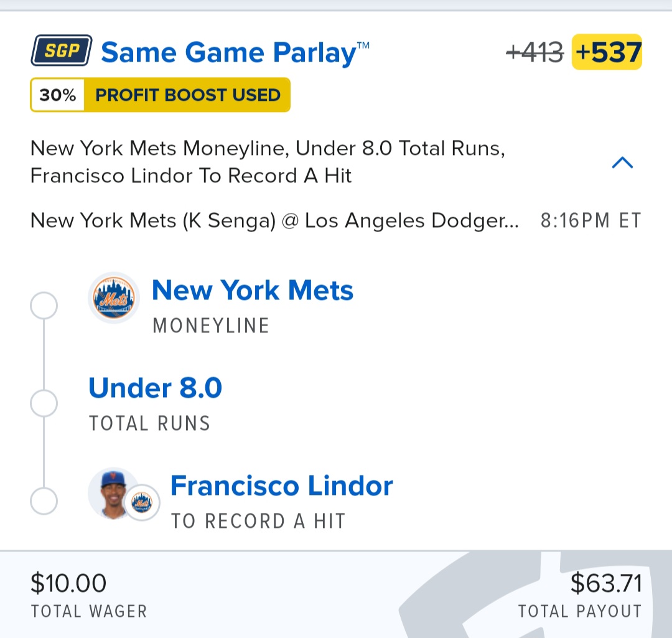The image size is (672, 638).
Task: Tap the Mets @ Dodgers matchup line
Action: tap(274, 221)
